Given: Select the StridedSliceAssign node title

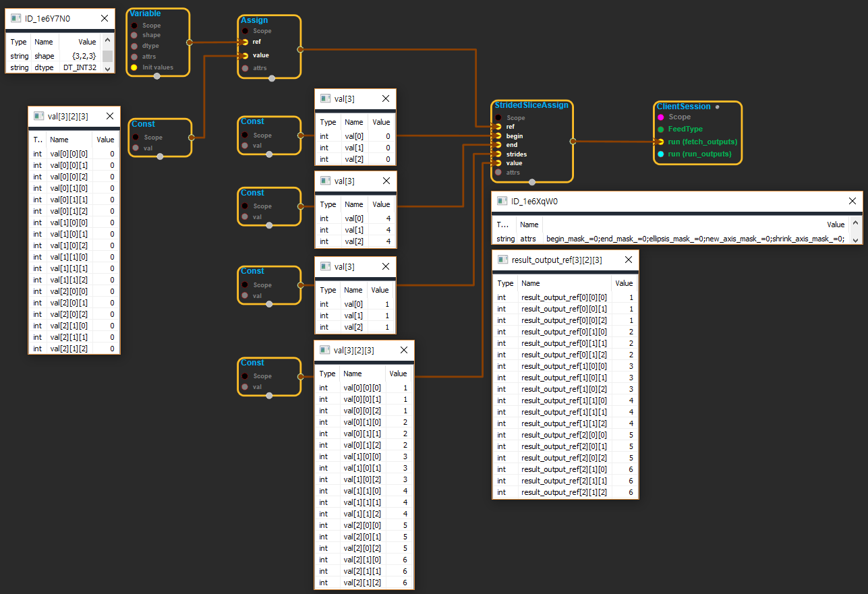Looking at the screenshot, I should [x=531, y=105].
